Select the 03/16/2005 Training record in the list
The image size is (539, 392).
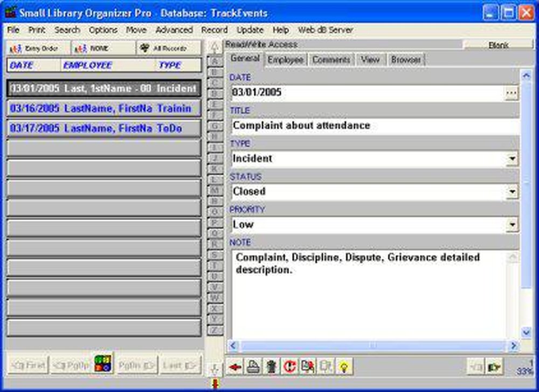(102, 108)
